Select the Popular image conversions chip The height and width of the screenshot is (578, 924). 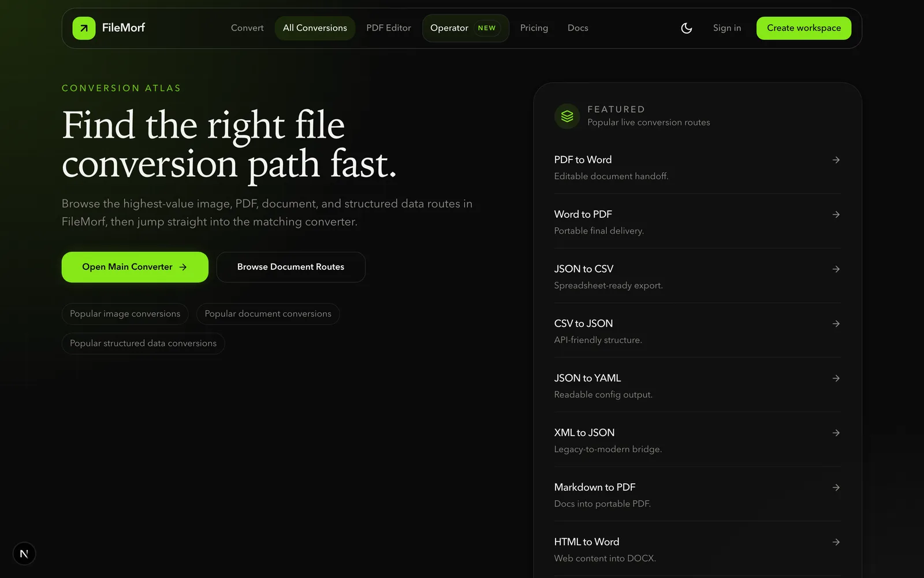(125, 314)
